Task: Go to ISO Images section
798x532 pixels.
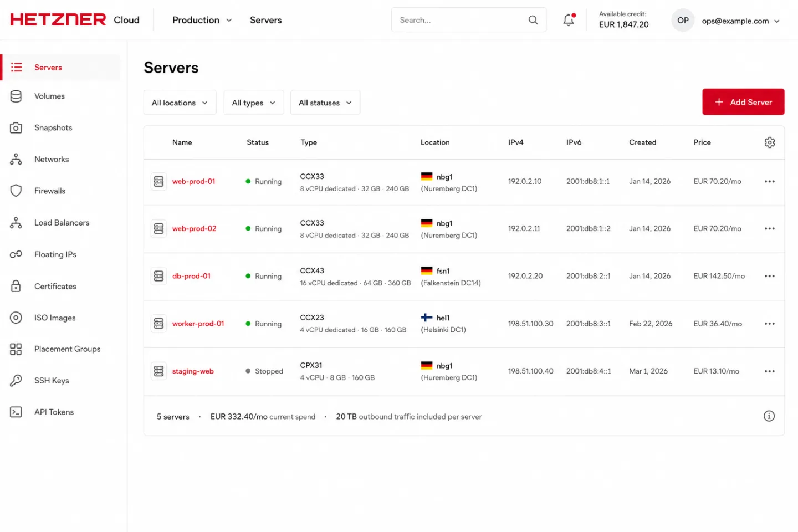Action: pos(55,318)
